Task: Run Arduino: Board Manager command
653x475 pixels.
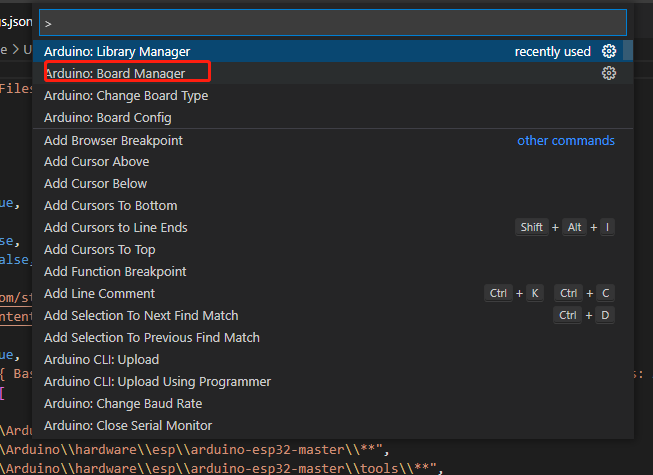Action: click(114, 73)
